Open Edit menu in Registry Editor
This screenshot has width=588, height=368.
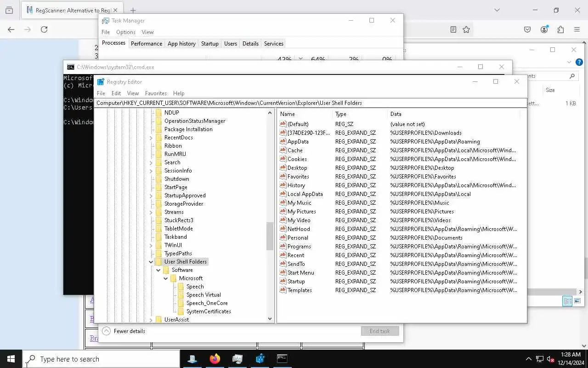tap(116, 93)
